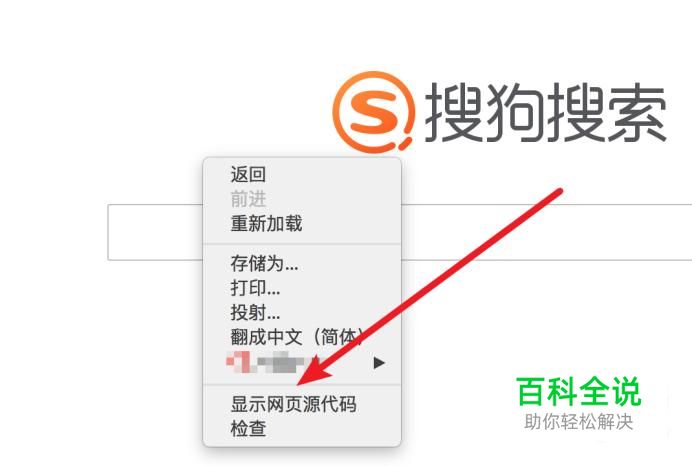Choose 翻成中文（简体）translate option
Screen dimensions: 692x466
297,337
